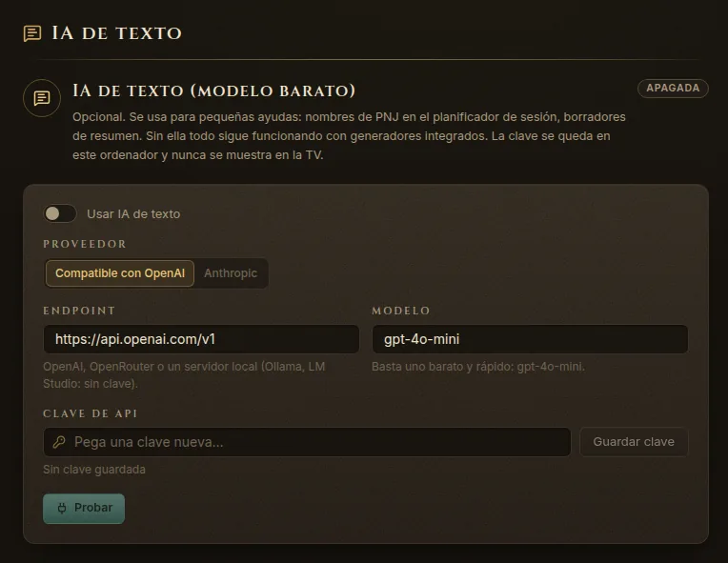Click the CLAVE DE API label
728x563 pixels.
pyautogui.click(x=91, y=413)
